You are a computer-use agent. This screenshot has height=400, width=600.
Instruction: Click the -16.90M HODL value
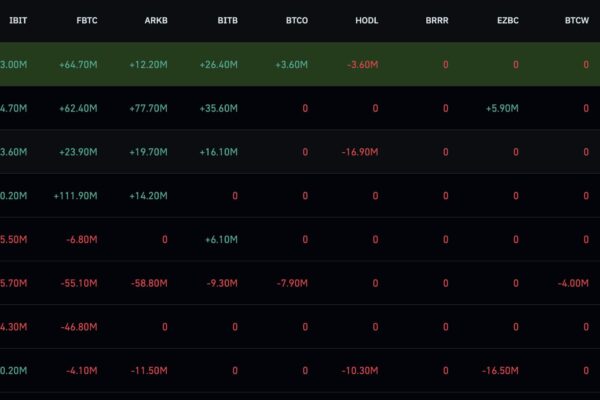pos(360,152)
